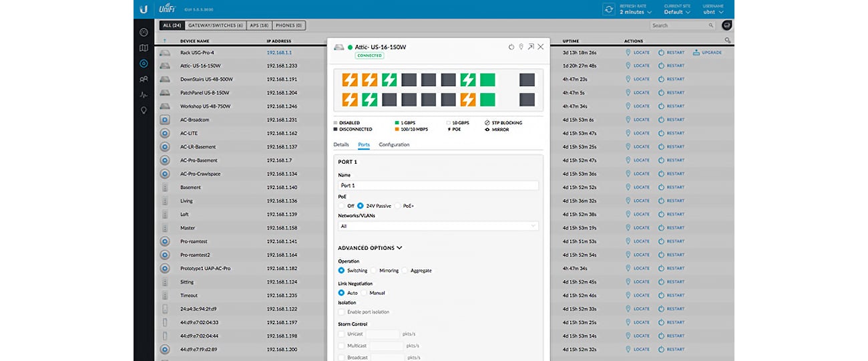This screenshot has width=868, height=361.
Task: Select the first orange PoE port, top row
Action: tap(350, 81)
